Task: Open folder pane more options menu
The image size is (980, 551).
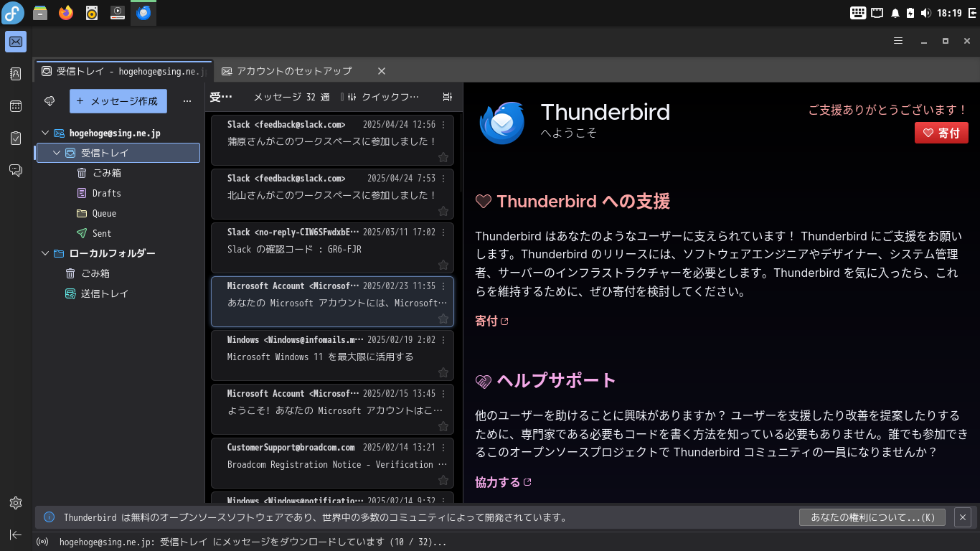Action: 187,101
